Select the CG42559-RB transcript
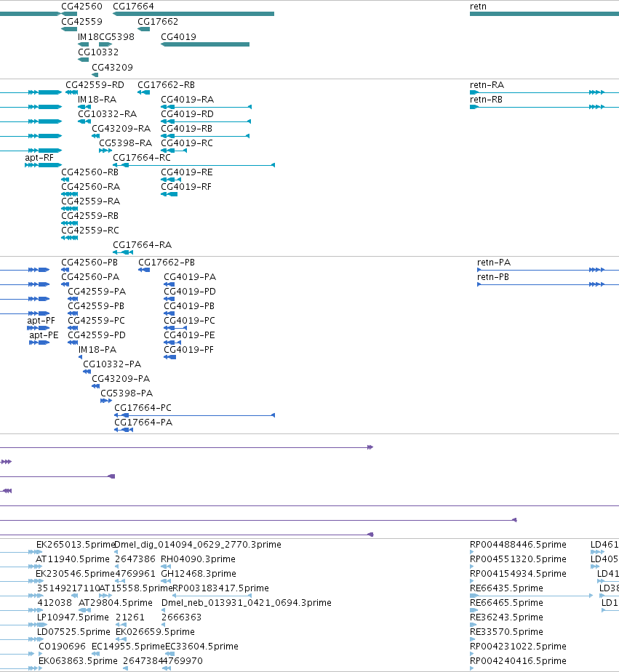 (69, 223)
